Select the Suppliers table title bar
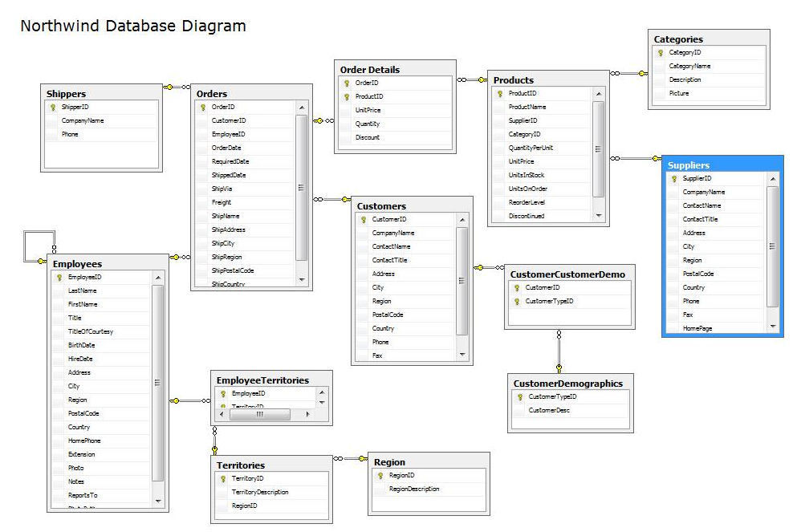The image size is (801, 532). 722,165
